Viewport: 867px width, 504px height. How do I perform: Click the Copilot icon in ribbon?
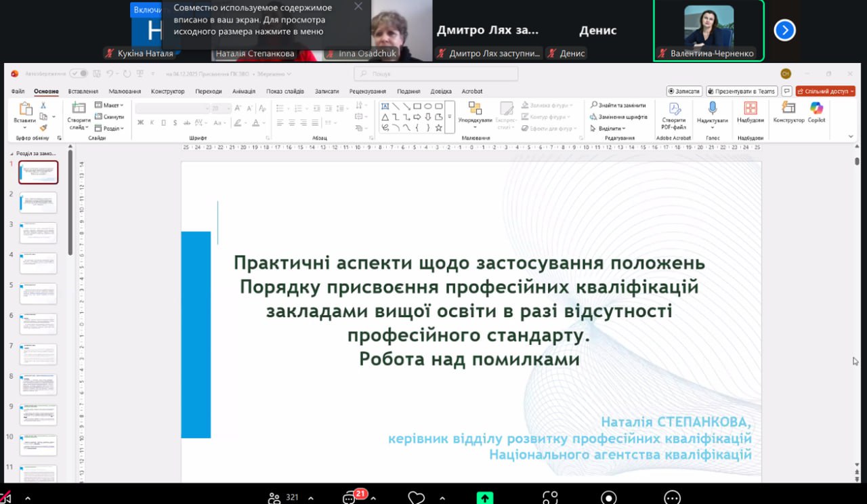coord(816,109)
